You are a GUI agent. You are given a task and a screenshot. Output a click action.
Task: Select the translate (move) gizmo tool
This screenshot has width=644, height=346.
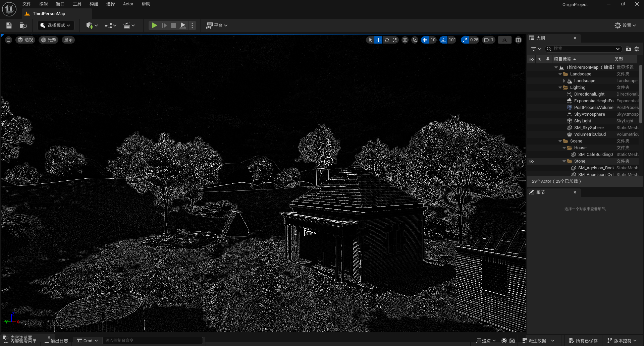point(378,40)
